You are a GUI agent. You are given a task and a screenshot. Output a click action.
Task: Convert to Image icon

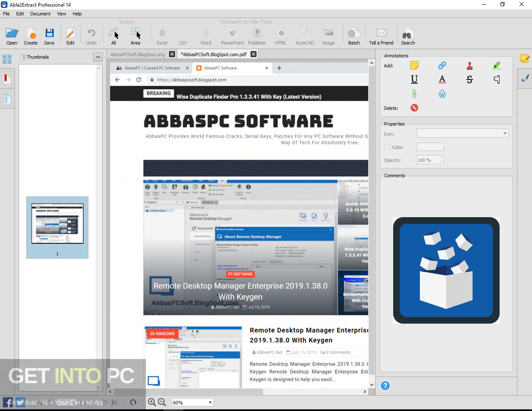[x=328, y=33]
